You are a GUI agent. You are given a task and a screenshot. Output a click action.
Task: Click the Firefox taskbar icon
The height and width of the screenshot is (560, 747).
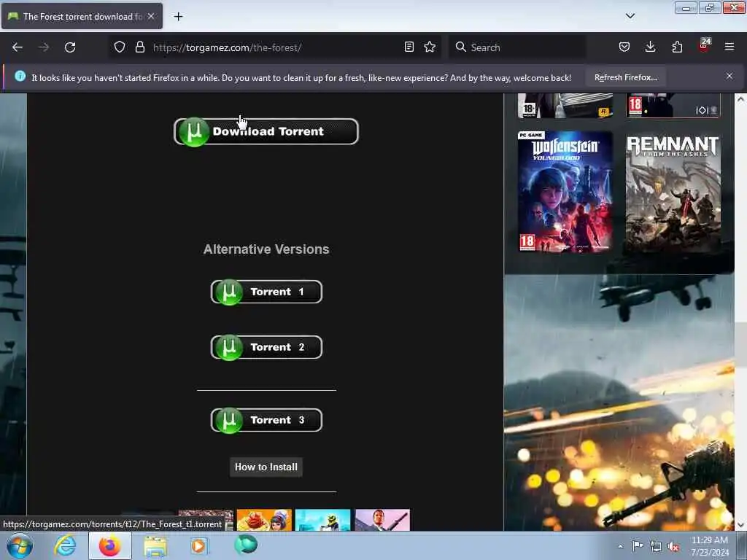(109, 545)
